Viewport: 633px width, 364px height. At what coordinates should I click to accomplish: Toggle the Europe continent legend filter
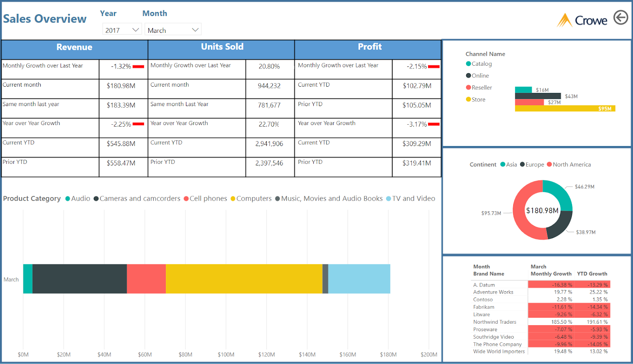(523, 164)
